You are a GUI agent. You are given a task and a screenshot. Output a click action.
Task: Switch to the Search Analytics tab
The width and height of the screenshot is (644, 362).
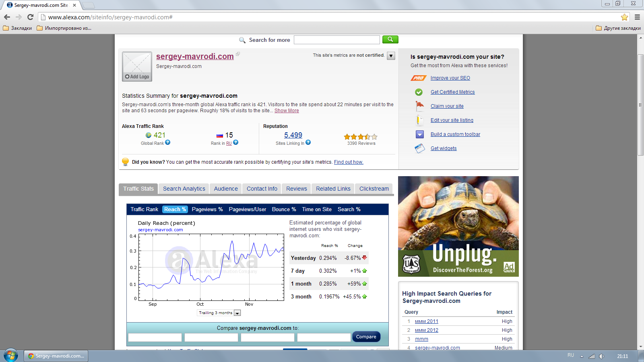coord(184,189)
